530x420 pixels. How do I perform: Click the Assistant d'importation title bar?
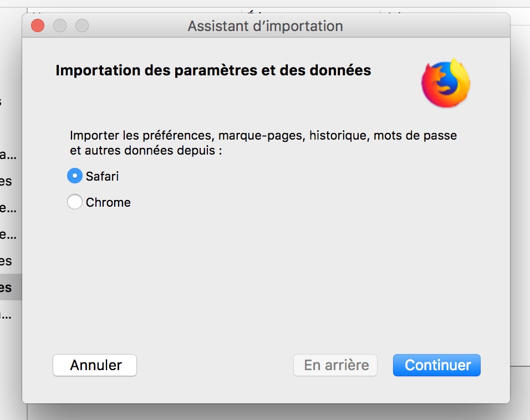pos(265,25)
